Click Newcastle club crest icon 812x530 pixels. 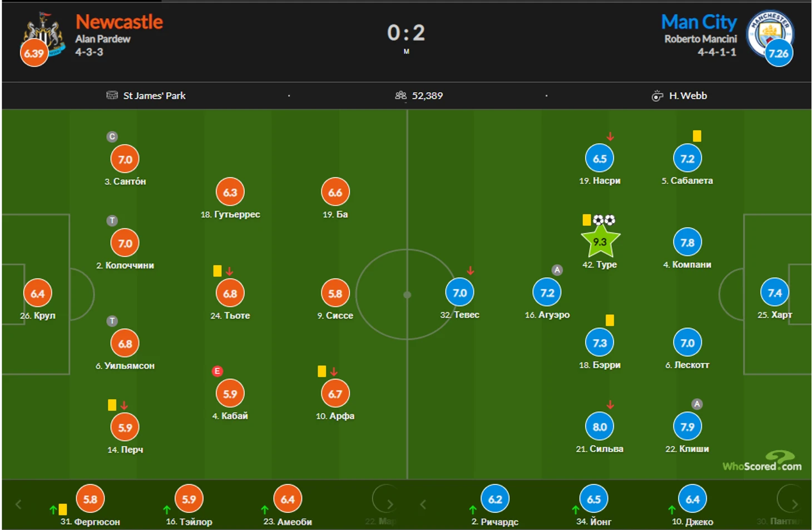coord(44,33)
